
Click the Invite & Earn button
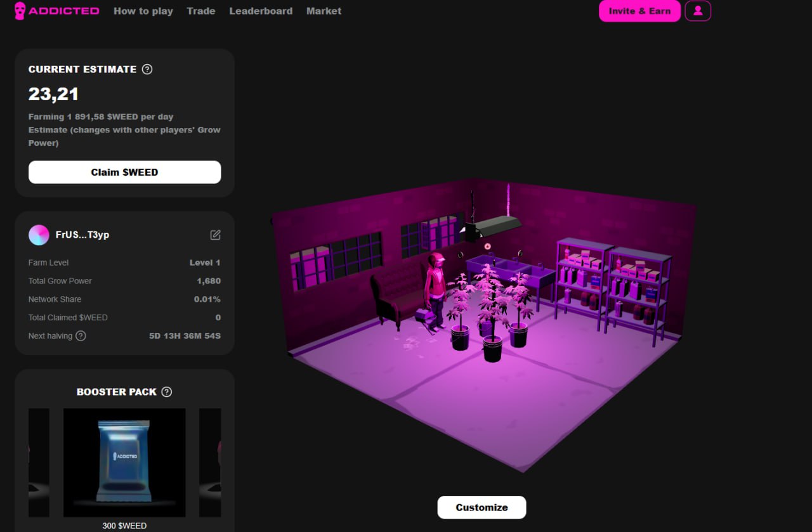(639, 11)
